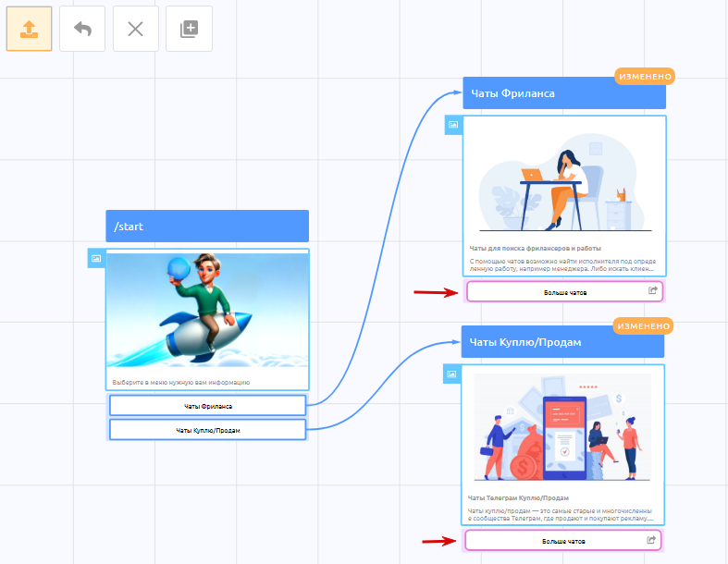Image resolution: width=728 pixels, height=564 pixels.
Task: Open the rocket boy image in /start block
Action: 207,310
